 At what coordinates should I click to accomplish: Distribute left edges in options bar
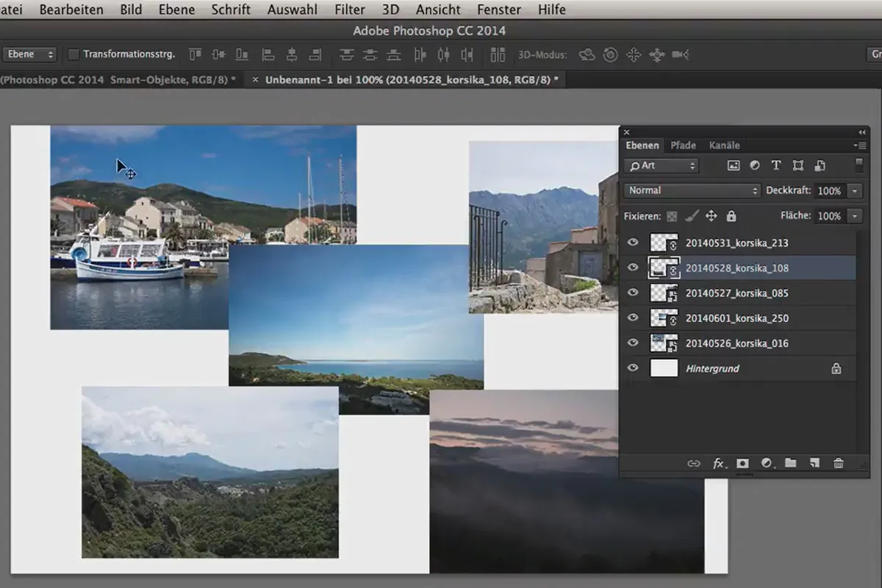coord(420,54)
